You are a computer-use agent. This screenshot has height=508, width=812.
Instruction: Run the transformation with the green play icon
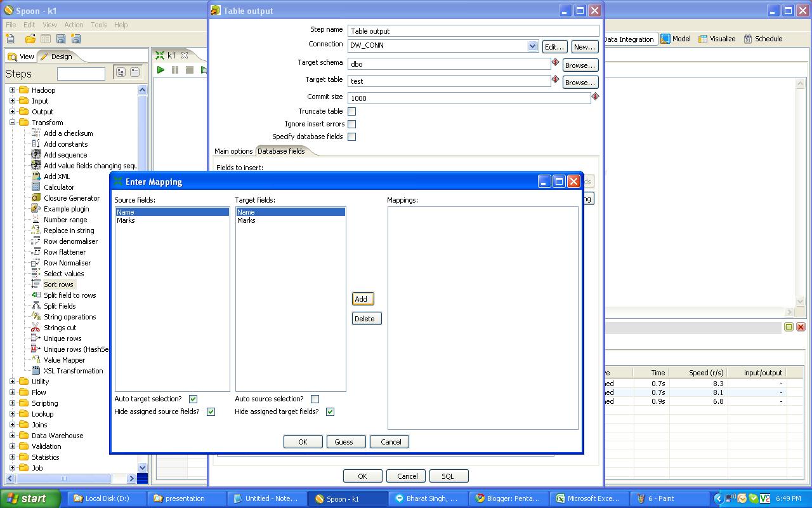[161, 70]
